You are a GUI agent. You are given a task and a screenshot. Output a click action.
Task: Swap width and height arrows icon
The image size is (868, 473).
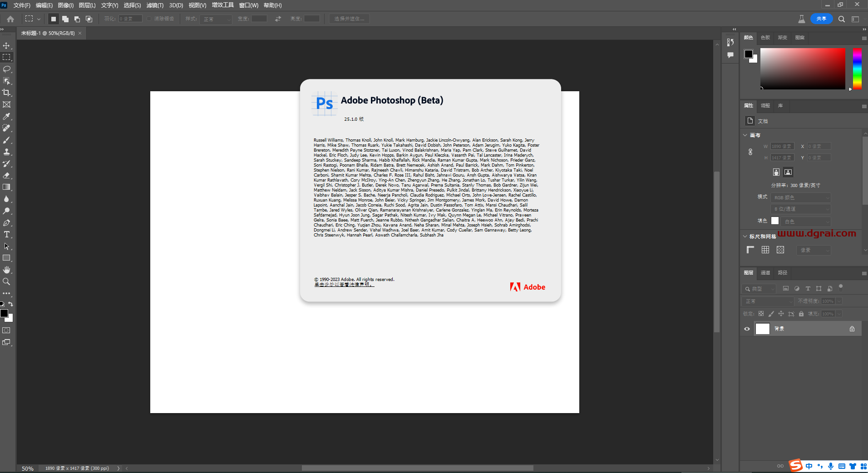[x=278, y=19]
